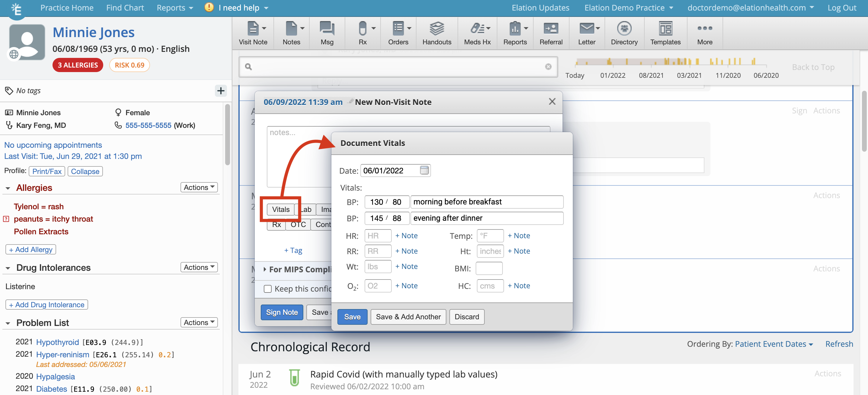Open the provider Directory
This screenshot has height=395, width=868.
[624, 33]
